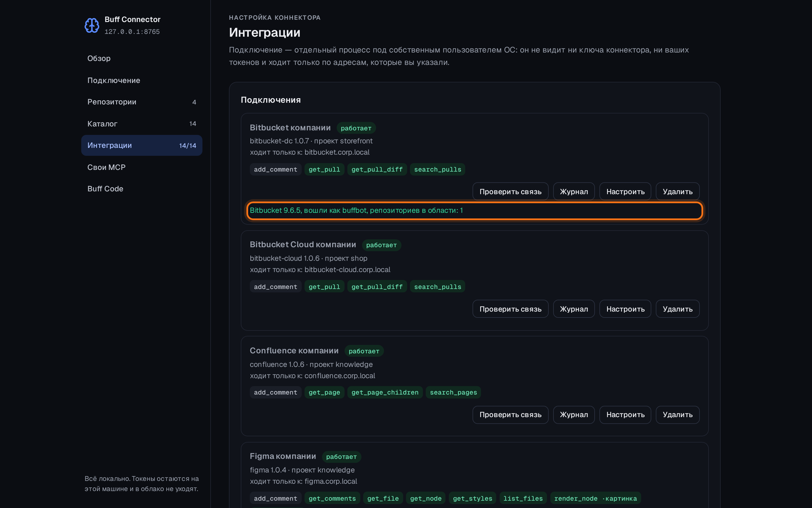Select Интеграции sidebar item
The width and height of the screenshot is (812, 508).
coord(142,145)
